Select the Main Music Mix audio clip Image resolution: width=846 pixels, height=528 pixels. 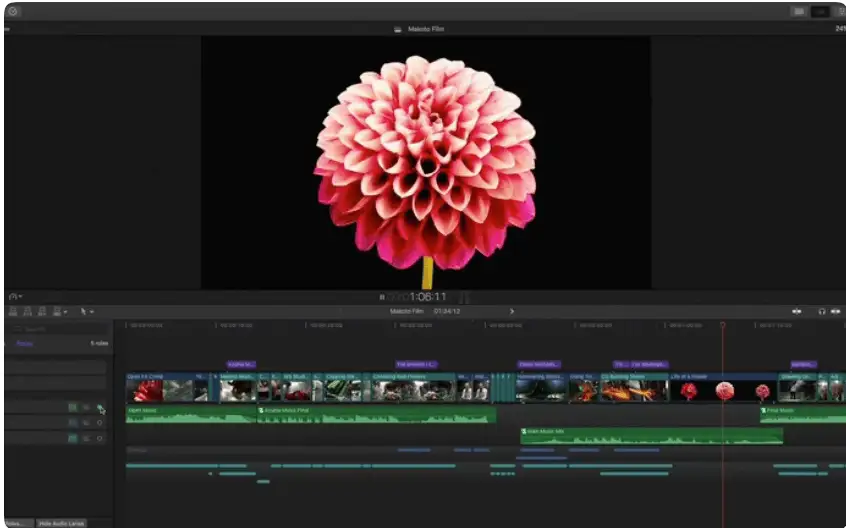tap(651, 436)
